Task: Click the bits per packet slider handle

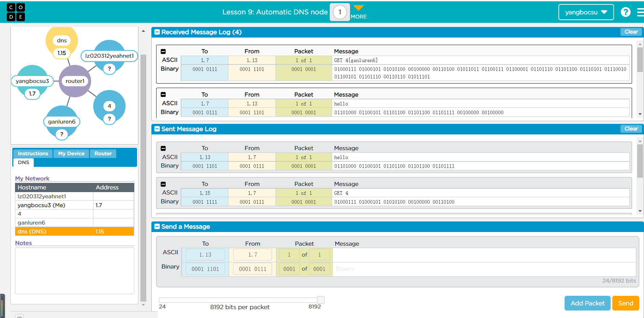Action: (x=321, y=300)
